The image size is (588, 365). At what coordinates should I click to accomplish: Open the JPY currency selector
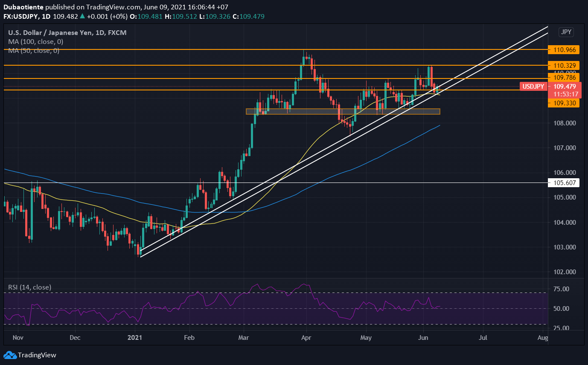[566, 32]
